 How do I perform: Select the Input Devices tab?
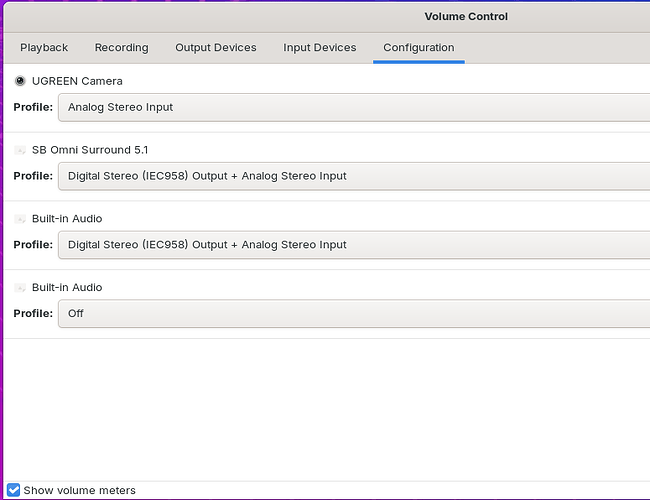tap(320, 48)
